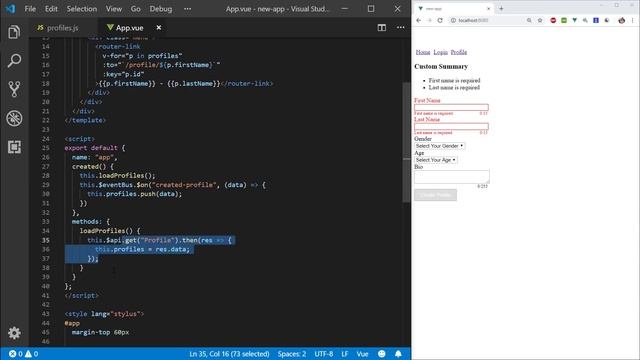Screen dimensions: 640x360
Task: Open the Search view in activity bar
Action: [14, 61]
